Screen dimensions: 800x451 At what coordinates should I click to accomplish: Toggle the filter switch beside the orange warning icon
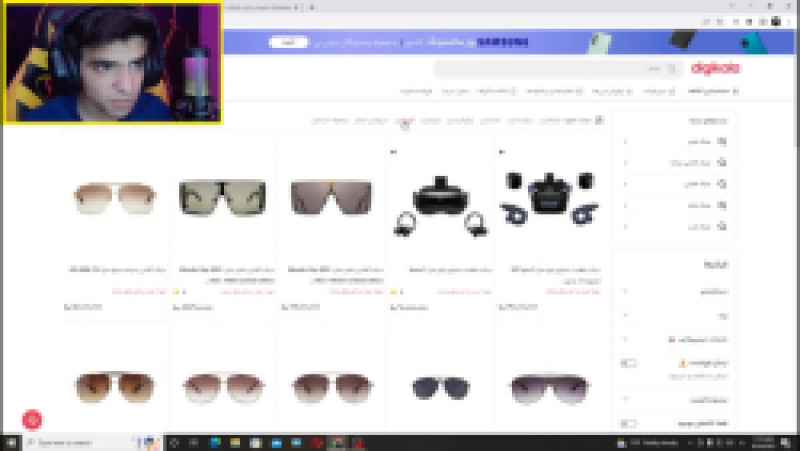(628, 363)
